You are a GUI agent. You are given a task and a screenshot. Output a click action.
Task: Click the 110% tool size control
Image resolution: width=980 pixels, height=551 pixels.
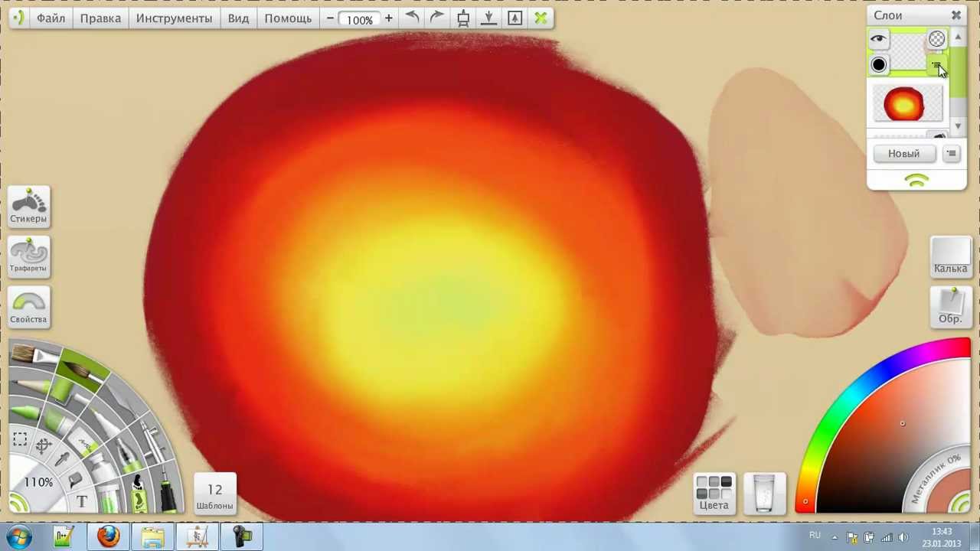[x=38, y=482]
